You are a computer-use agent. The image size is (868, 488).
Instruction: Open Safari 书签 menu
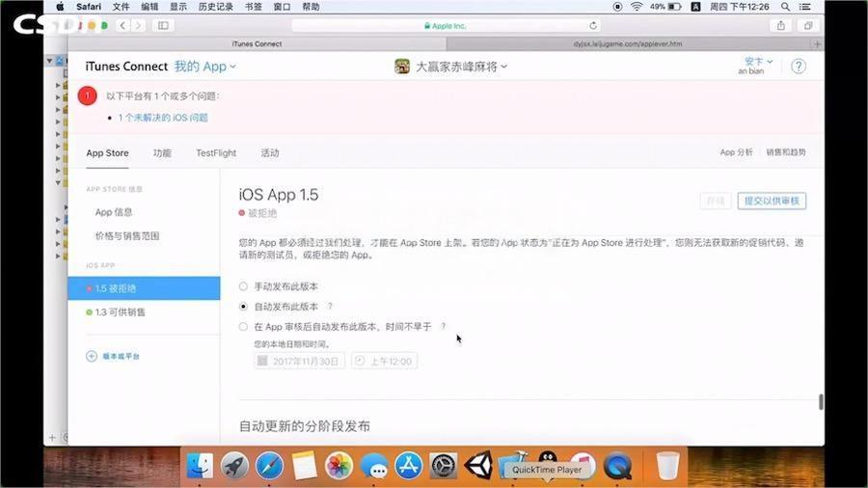click(254, 7)
